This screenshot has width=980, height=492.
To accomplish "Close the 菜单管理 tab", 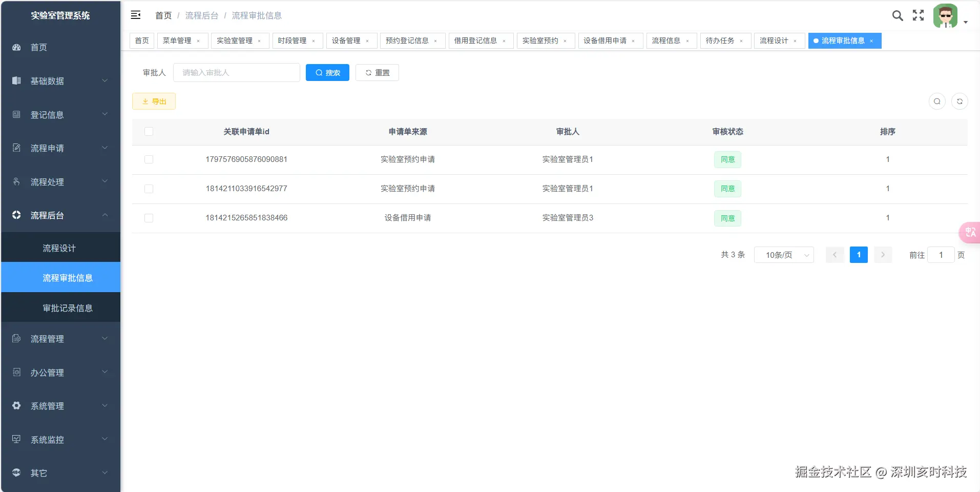I will coord(198,41).
